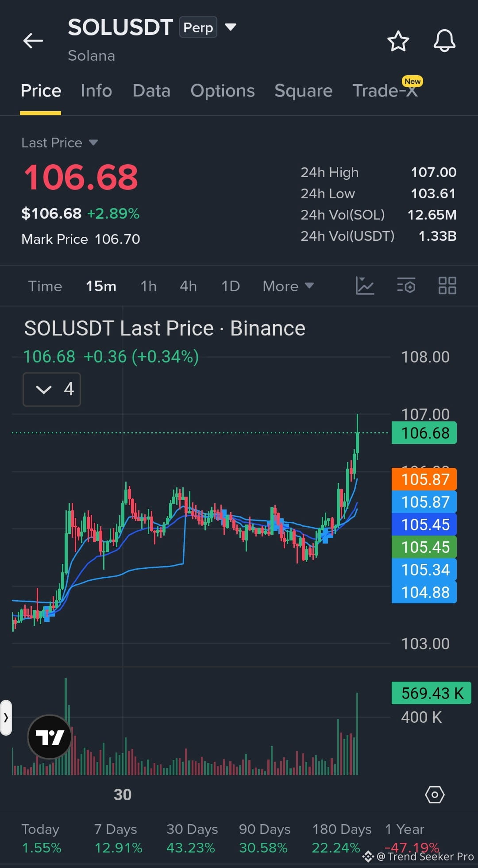Open multi-chart grid layout icon
Viewport: 478px width, 868px height.
(x=447, y=285)
